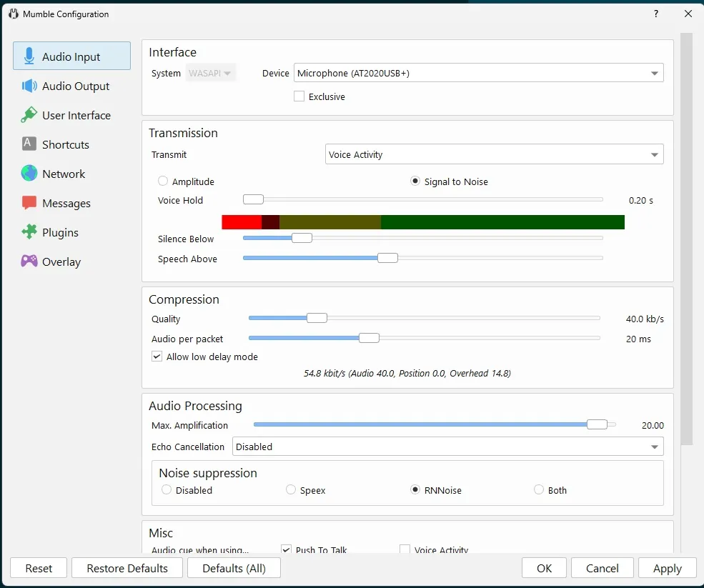This screenshot has width=704, height=588.
Task: Click the microphone Audio Input icon
Action: pyautogui.click(x=29, y=56)
